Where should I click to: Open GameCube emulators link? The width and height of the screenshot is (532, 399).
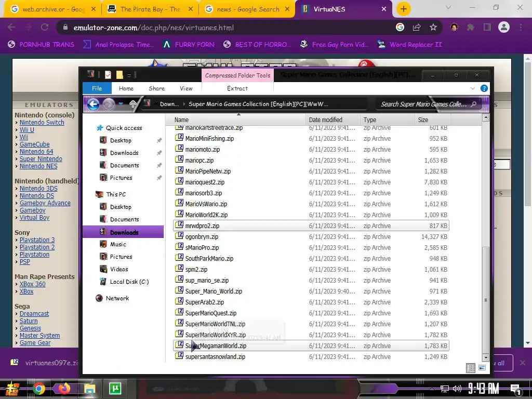(x=34, y=144)
